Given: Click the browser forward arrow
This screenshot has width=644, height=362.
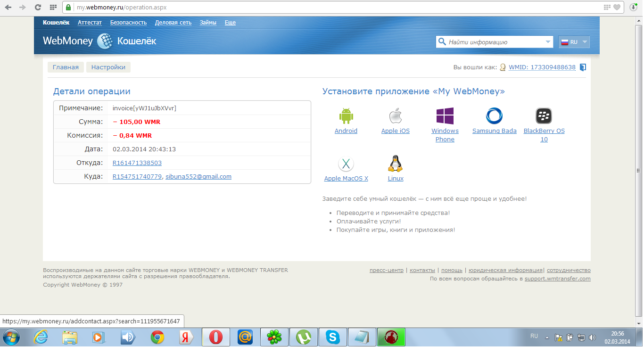Looking at the screenshot, I should click(22, 8).
